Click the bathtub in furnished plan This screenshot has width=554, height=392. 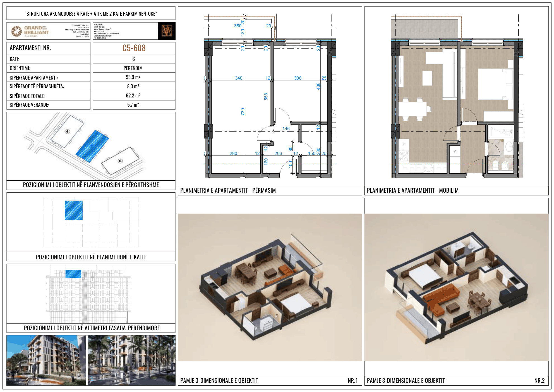[501, 132]
